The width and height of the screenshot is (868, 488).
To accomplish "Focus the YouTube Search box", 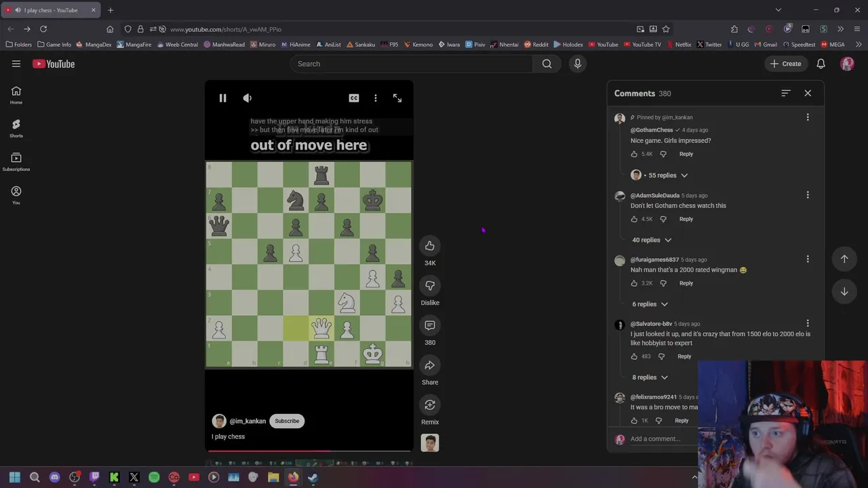I will pos(412,64).
